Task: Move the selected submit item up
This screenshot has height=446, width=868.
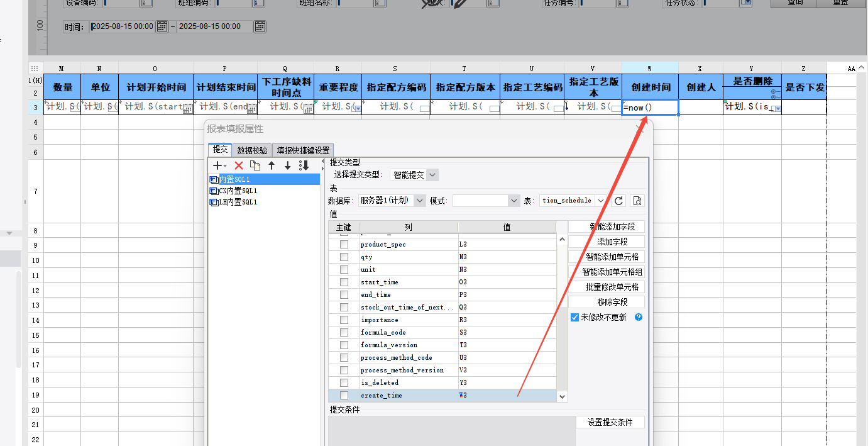Action: coord(272,165)
